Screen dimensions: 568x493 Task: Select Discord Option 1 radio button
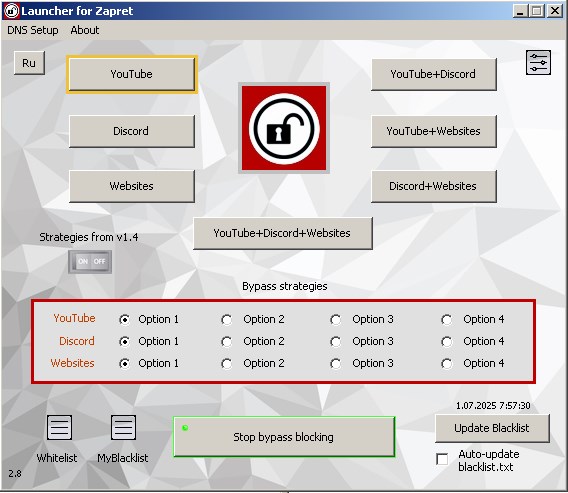click(x=125, y=342)
